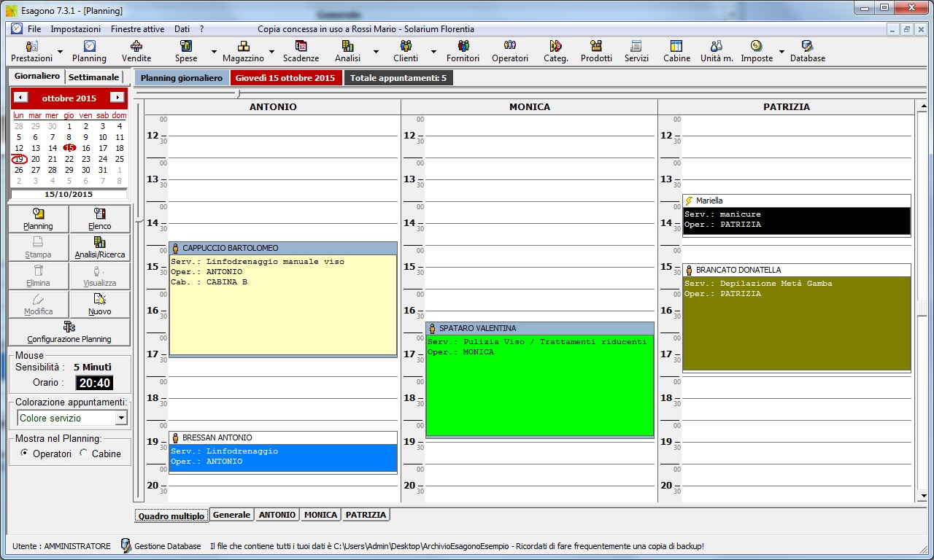This screenshot has height=560, width=934.
Task: Open the Colore servizio combo box
Action: (x=72, y=418)
